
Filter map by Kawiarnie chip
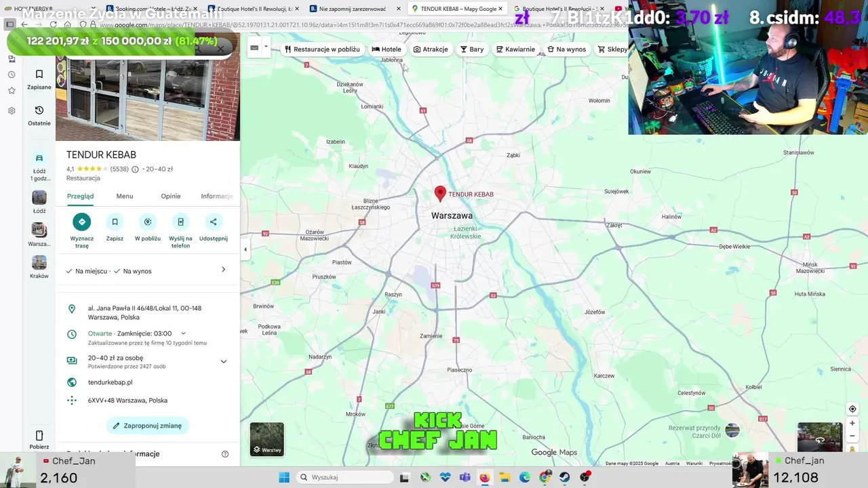(515, 49)
